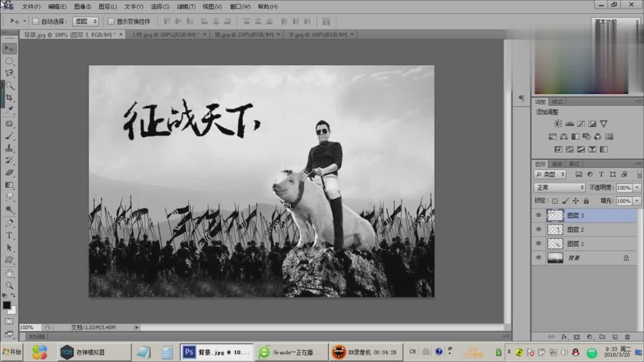
Task: Add a Curves adjustment
Action: 581,124
